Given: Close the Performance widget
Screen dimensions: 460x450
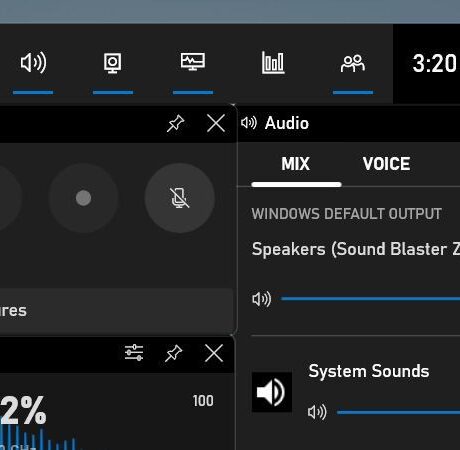Looking at the screenshot, I should click(x=214, y=353).
